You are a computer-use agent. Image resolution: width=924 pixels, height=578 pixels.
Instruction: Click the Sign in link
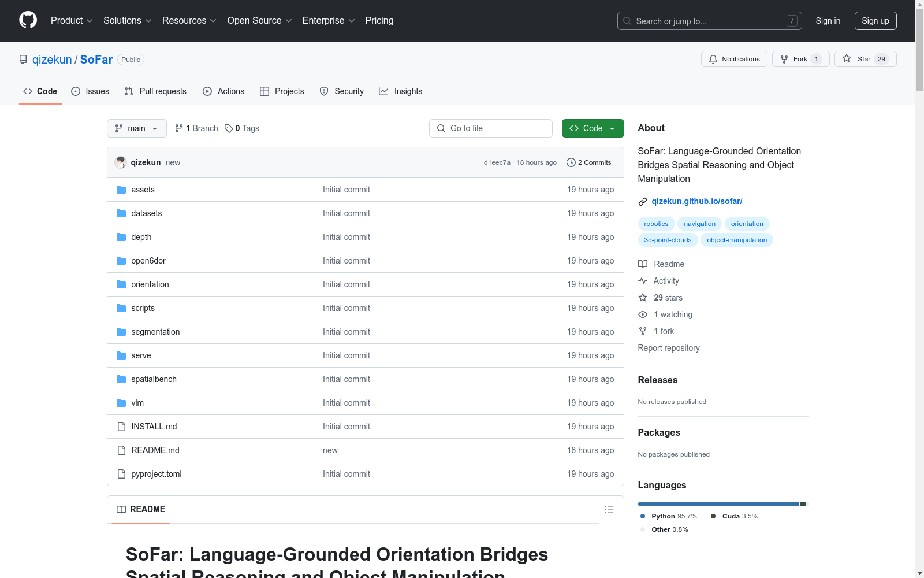tap(828, 21)
